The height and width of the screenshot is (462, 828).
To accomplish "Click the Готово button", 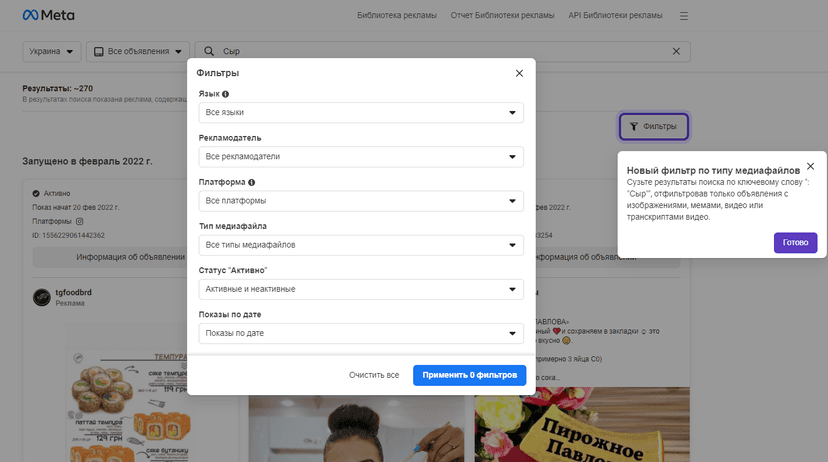I will (x=795, y=242).
